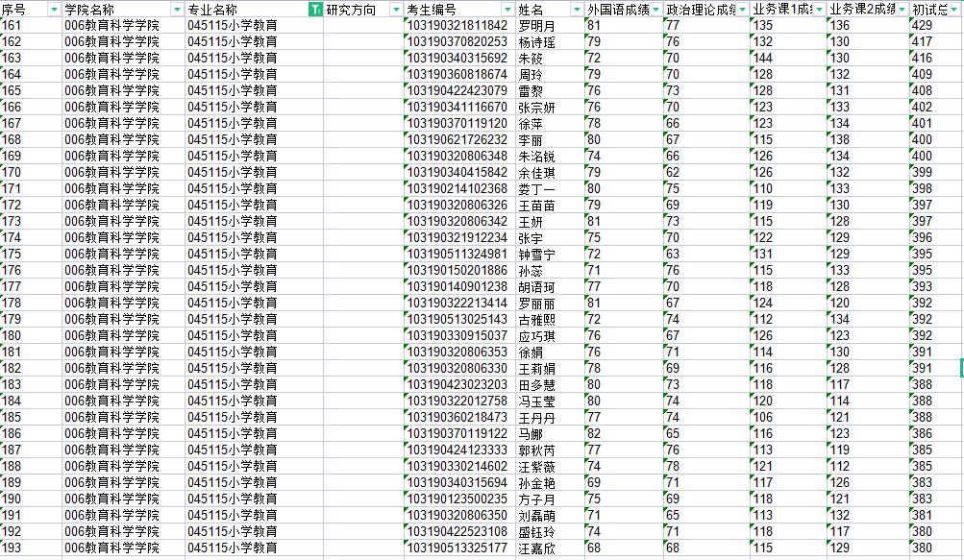This screenshot has height=560, width=964.
Task: Click the vertical scrollbar on the right edge
Action: tap(959, 365)
